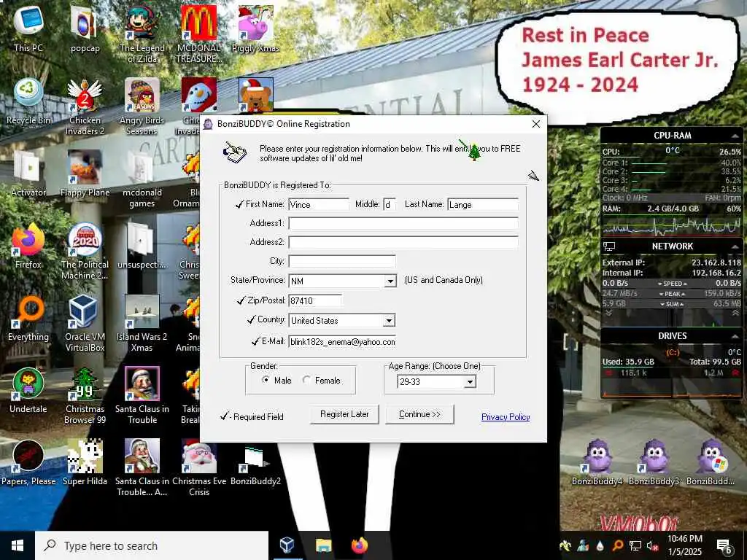Click the network tray icon
Image resolution: width=747 pixels, height=560 pixels.
click(635, 545)
